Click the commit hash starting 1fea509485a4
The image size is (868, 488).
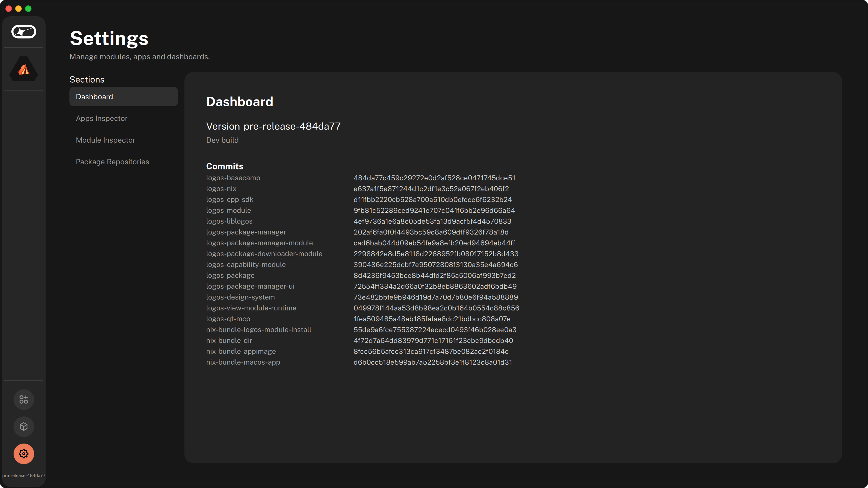[x=432, y=319]
